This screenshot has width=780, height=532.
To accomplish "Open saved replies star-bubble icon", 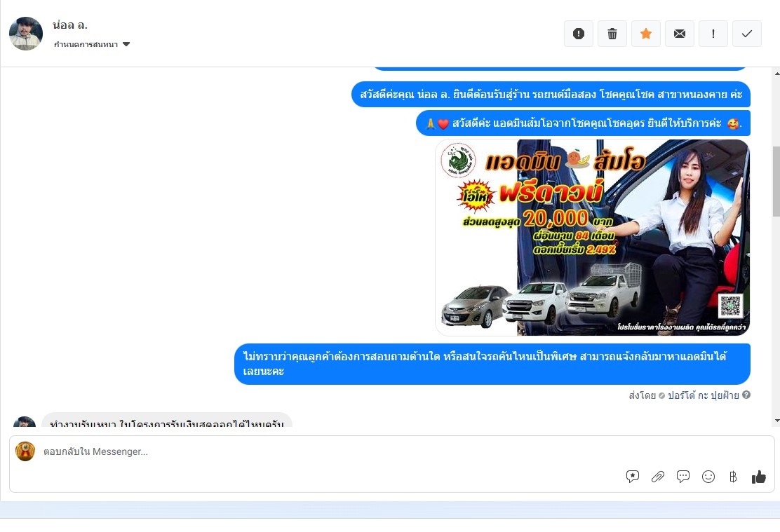I will [632, 477].
